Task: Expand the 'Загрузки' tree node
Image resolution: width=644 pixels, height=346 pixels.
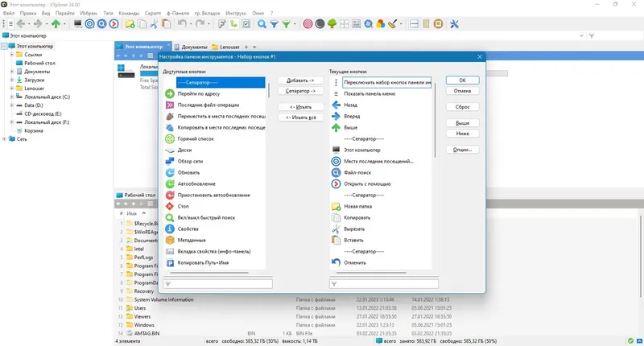Action: click(x=12, y=80)
